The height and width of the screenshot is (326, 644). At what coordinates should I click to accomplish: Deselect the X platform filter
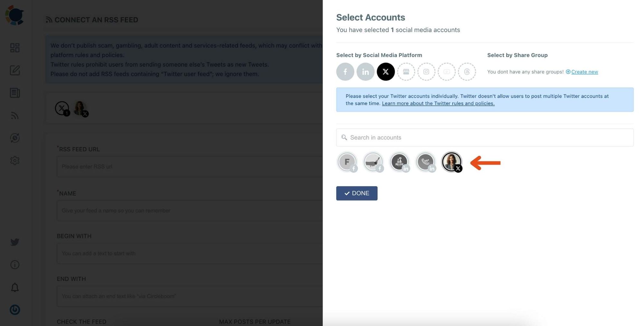[x=386, y=72]
